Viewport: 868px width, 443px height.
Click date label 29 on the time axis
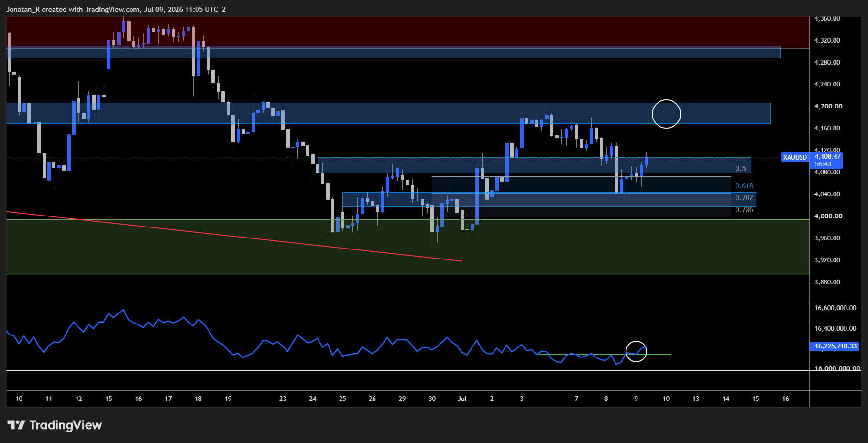pyautogui.click(x=402, y=399)
